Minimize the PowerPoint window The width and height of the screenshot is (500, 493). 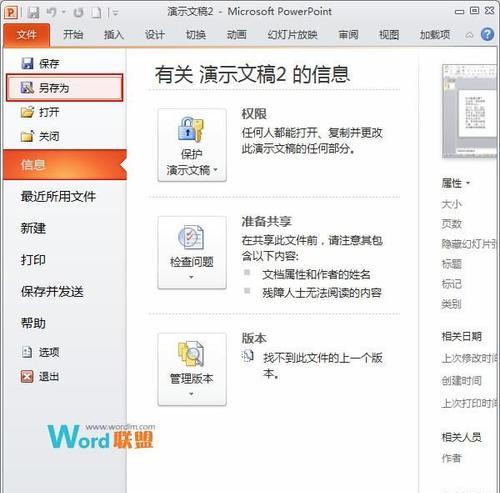[460, 12]
